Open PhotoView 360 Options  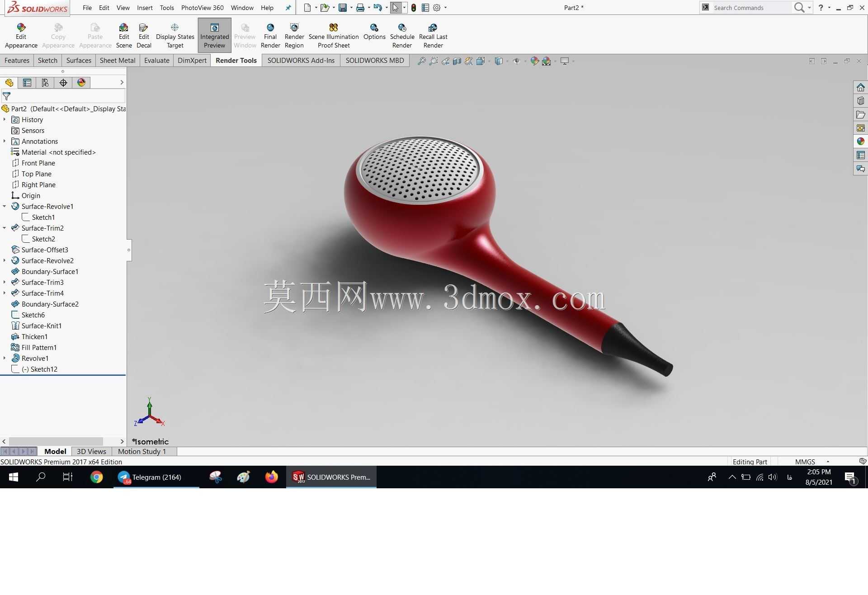coord(374,32)
